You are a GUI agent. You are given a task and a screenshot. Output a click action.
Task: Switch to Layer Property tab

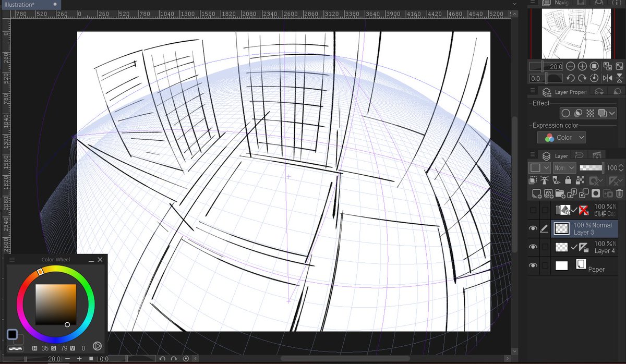(565, 92)
